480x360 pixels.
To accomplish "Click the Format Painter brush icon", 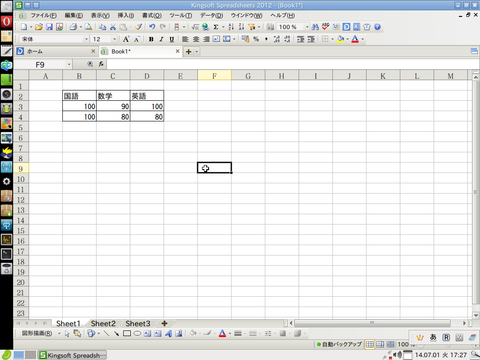I will pyautogui.click(x=138, y=27).
